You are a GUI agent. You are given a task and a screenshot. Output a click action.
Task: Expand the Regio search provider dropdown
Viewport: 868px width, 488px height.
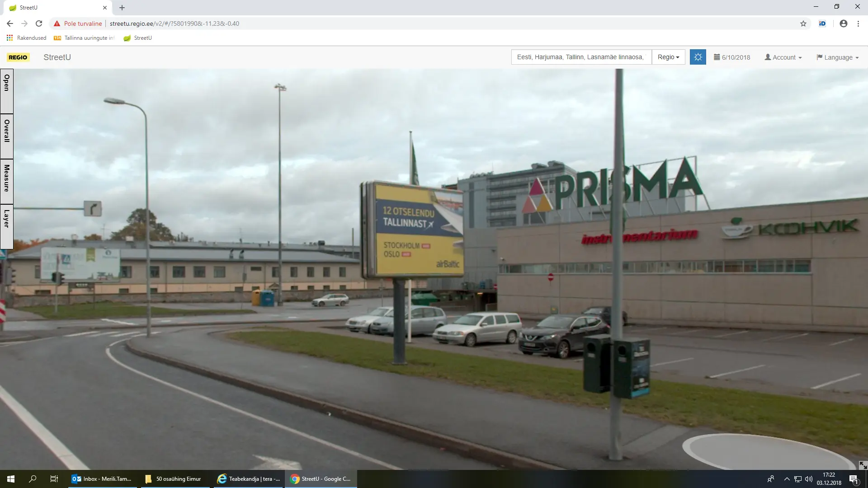click(668, 57)
